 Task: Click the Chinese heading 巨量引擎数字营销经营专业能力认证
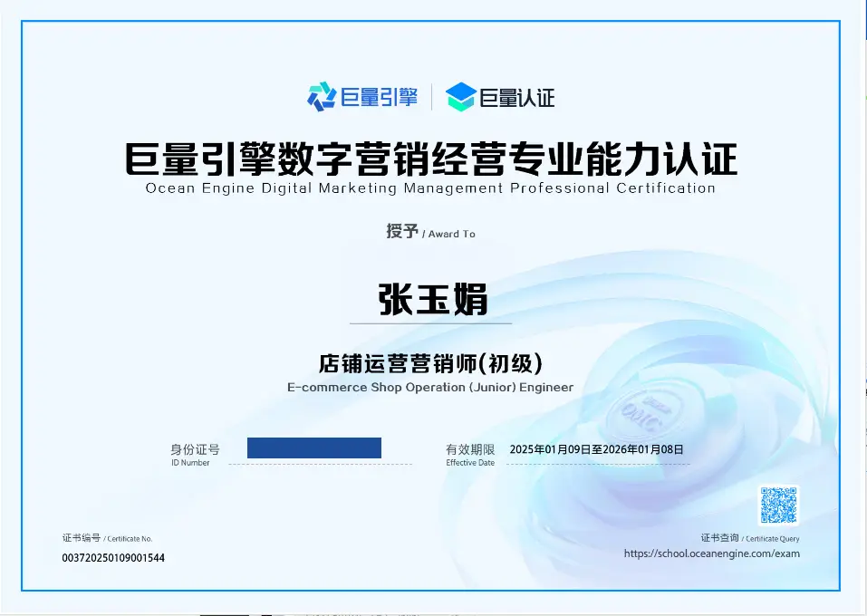coord(430,160)
